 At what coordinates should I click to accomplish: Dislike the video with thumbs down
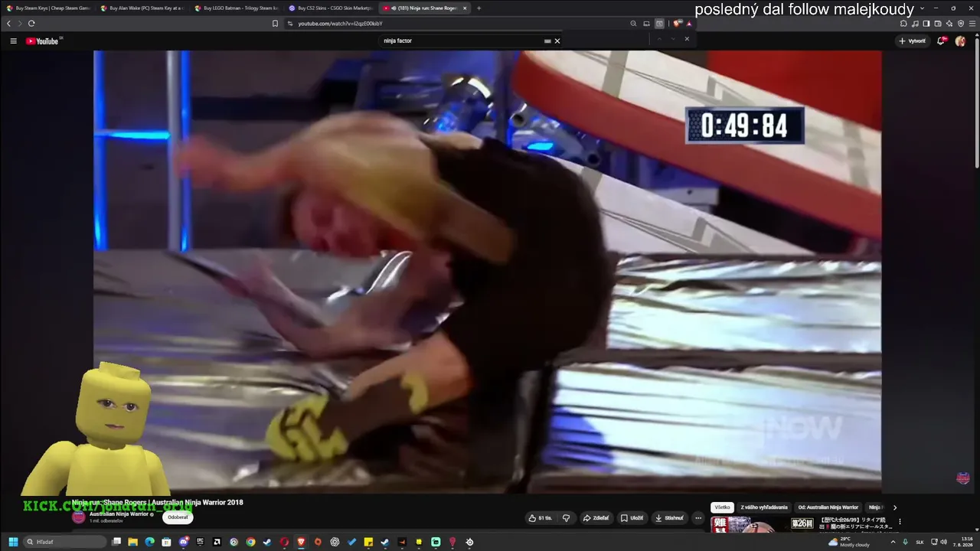[566, 518]
